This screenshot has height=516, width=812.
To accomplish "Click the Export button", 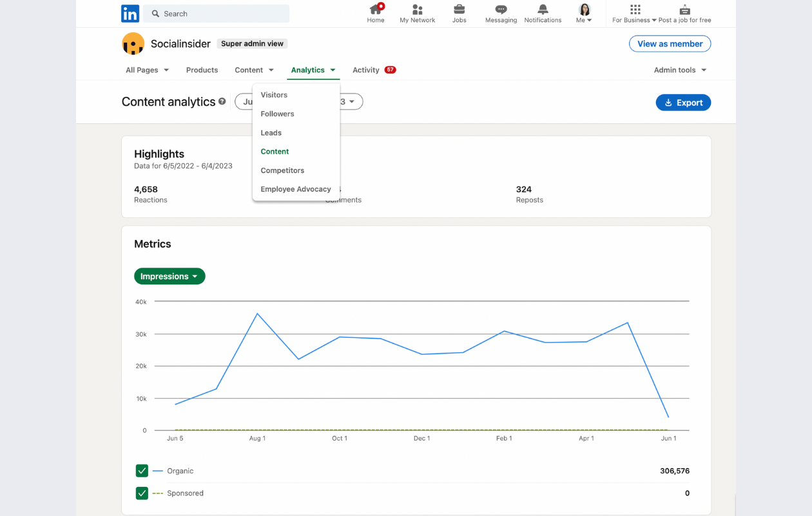I will [683, 103].
